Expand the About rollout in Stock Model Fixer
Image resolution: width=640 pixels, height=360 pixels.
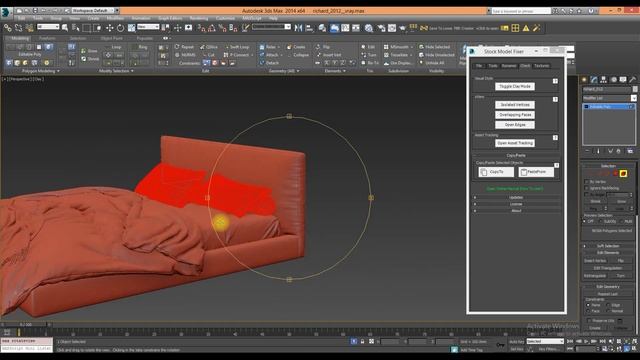(516, 211)
